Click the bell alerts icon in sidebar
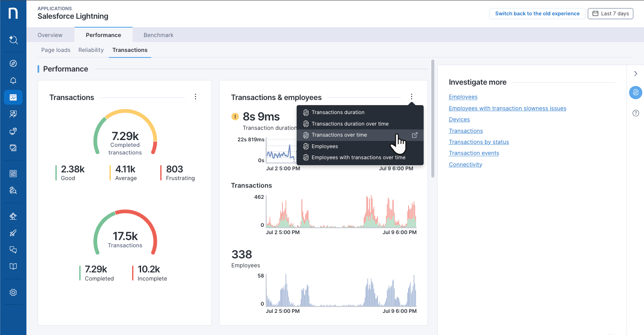Viewport: 644px width, 335px height. pyautogui.click(x=13, y=80)
